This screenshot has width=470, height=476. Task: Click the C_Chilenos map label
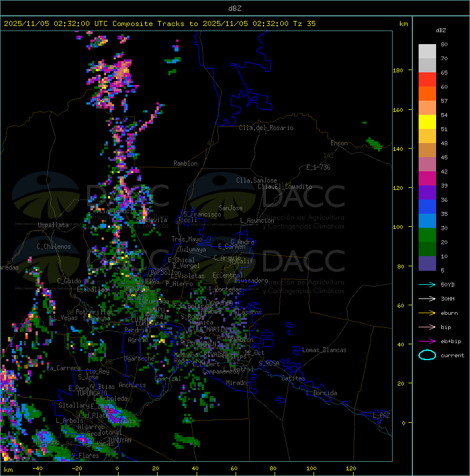(x=54, y=246)
